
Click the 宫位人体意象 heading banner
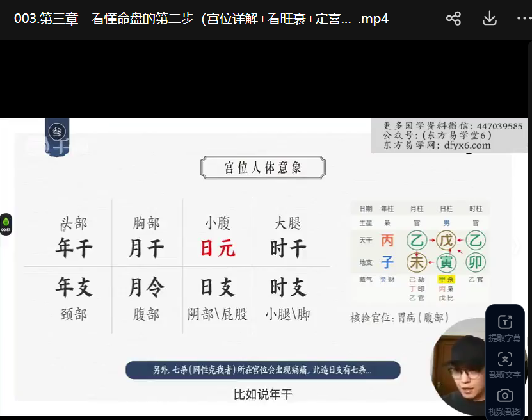pos(262,168)
